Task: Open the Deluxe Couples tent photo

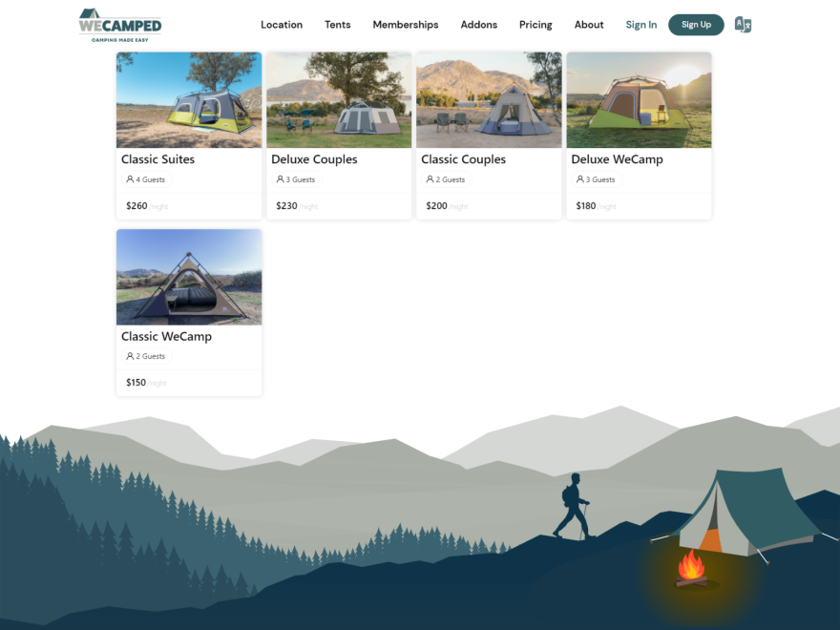Action: tap(339, 99)
